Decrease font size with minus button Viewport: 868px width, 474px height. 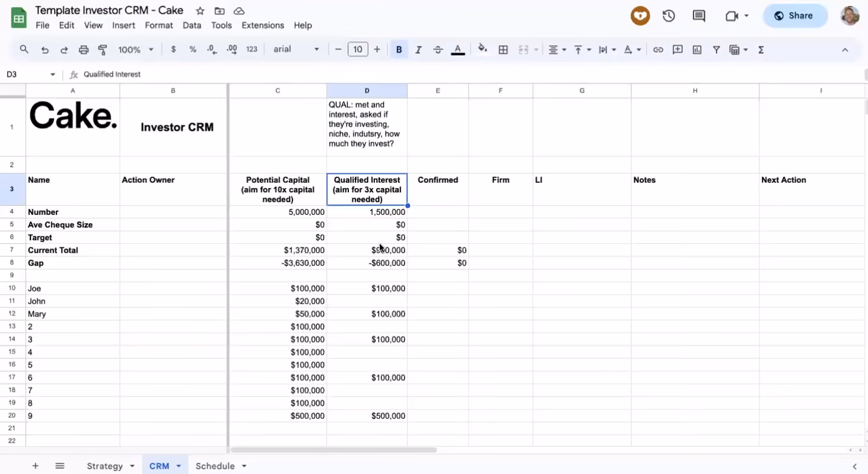[338, 50]
